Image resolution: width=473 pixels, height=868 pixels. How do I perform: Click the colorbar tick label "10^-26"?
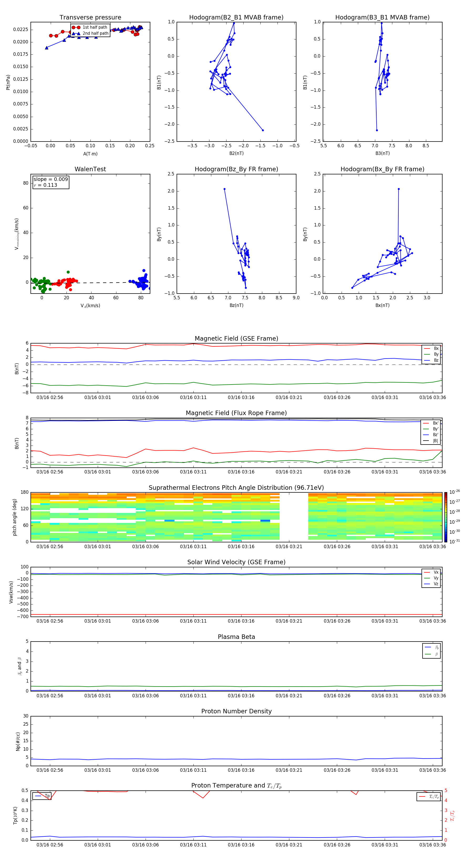click(x=455, y=492)
